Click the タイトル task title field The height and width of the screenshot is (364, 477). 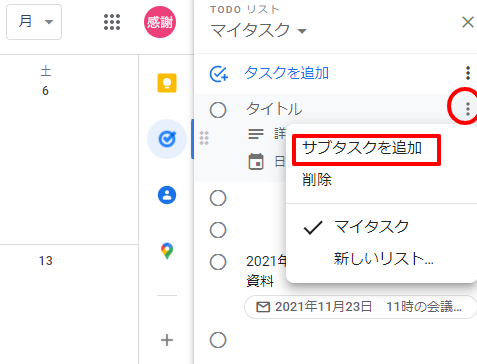(274, 109)
